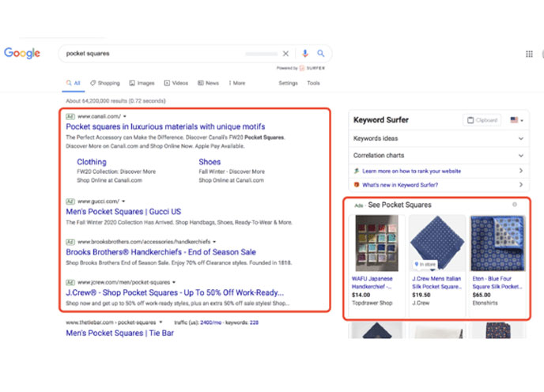The image size is (544, 392).
Task: Open the Men's Pocket Squares Tie Bar result
Action: (119, 333)
